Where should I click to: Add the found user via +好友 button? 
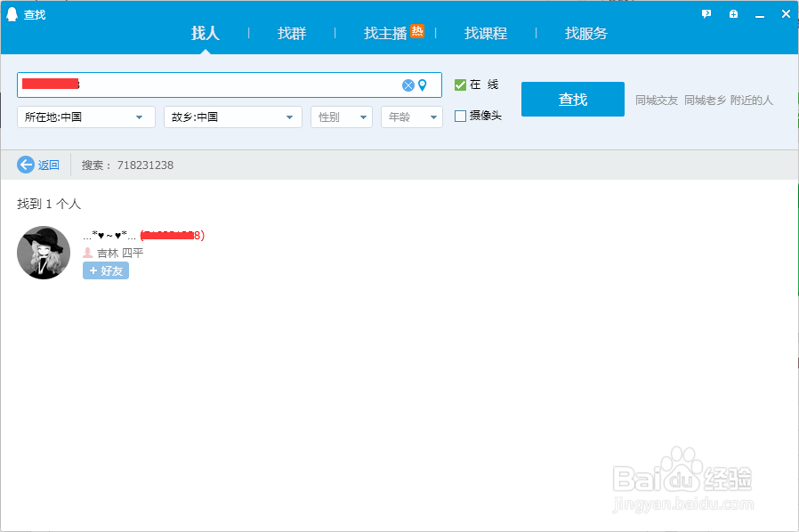point(106,270)
